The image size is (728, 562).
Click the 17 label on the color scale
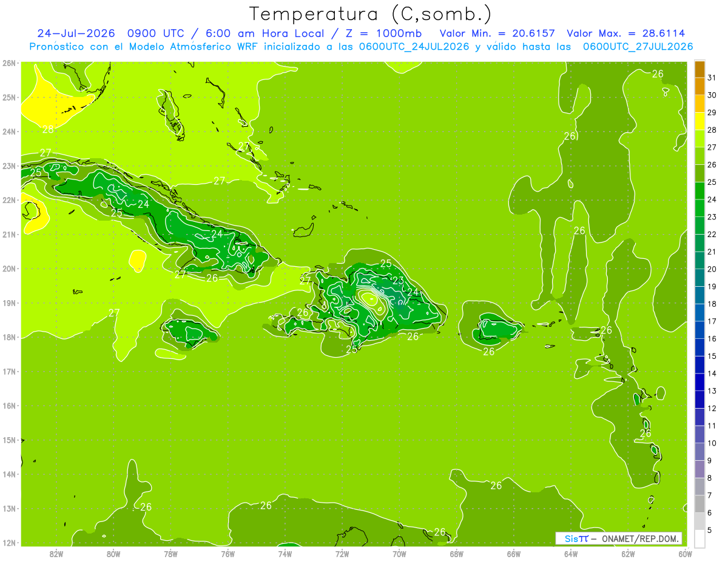point(712,321)
